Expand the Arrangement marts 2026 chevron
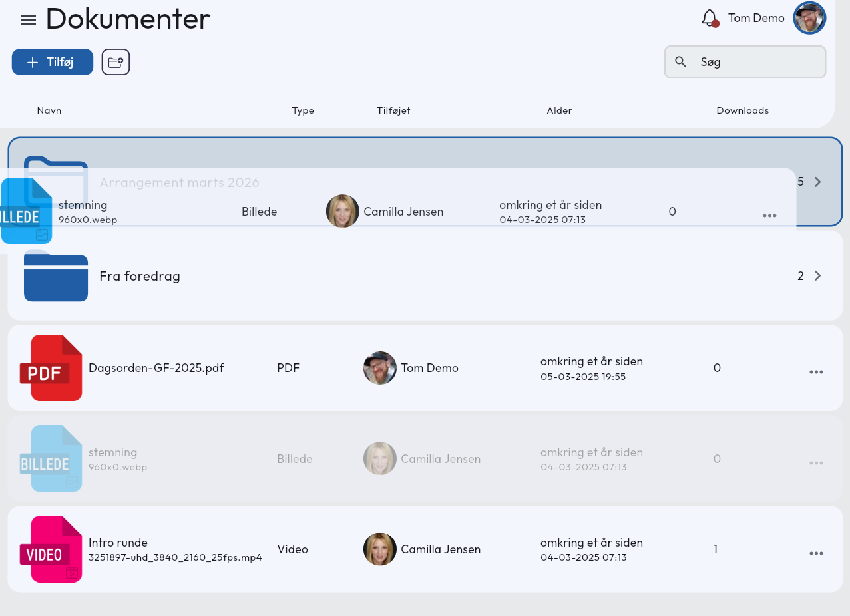 pos(818,182)
